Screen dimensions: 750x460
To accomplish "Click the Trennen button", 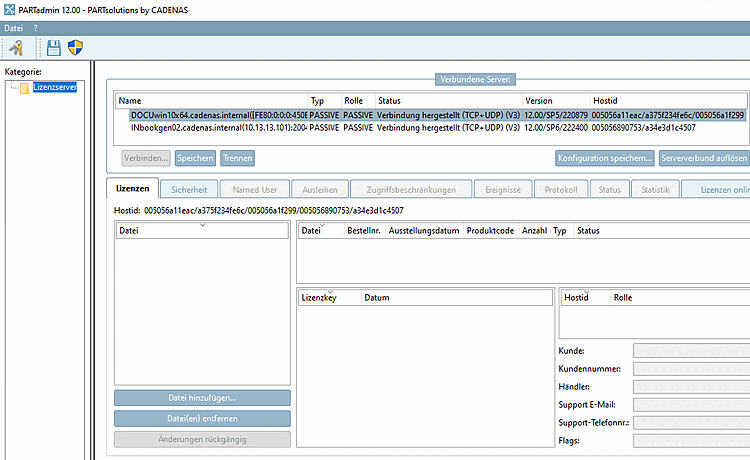I will pos(237,158).
